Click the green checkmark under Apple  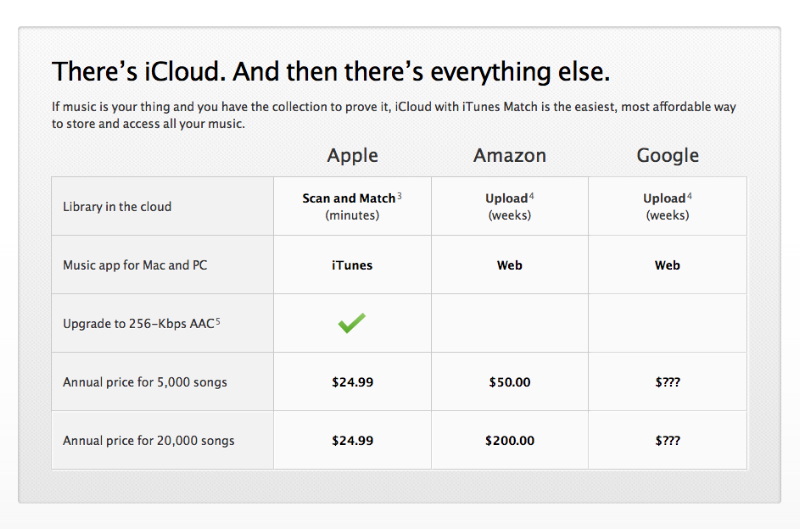click(x=351, y=323)
